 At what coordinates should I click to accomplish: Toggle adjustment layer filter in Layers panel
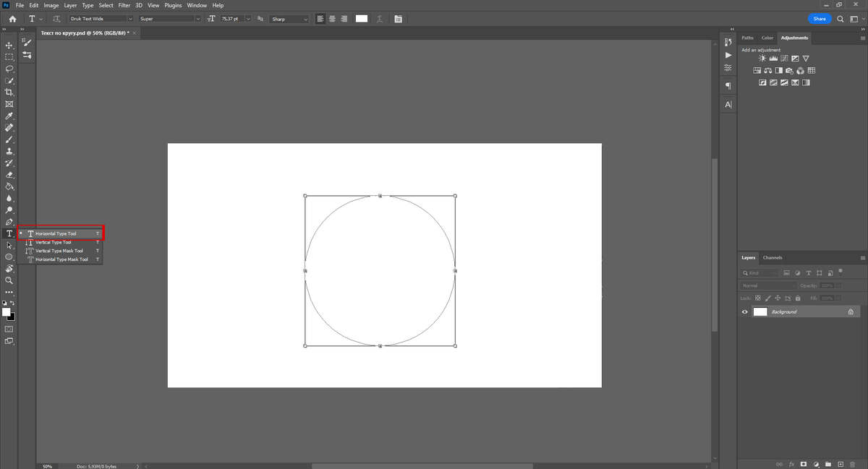(x=797, y=273)
